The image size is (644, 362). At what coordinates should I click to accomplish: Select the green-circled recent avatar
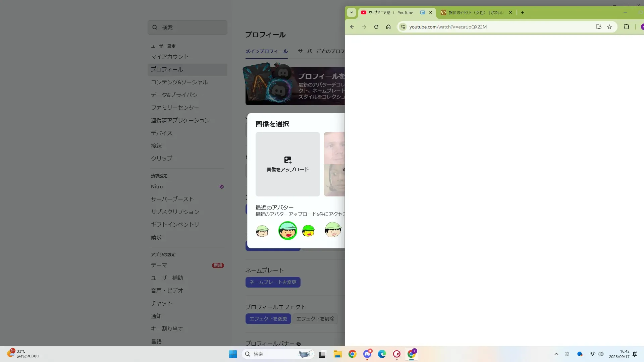287,231
